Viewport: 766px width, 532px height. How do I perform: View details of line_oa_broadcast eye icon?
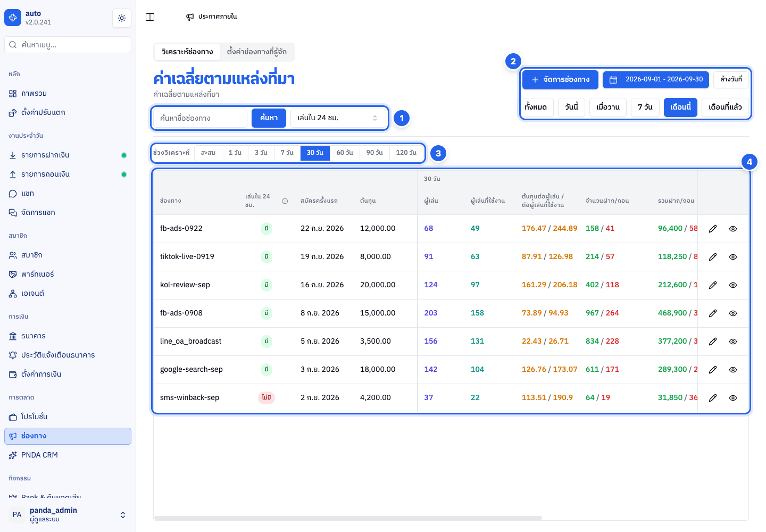pos(733,342)
